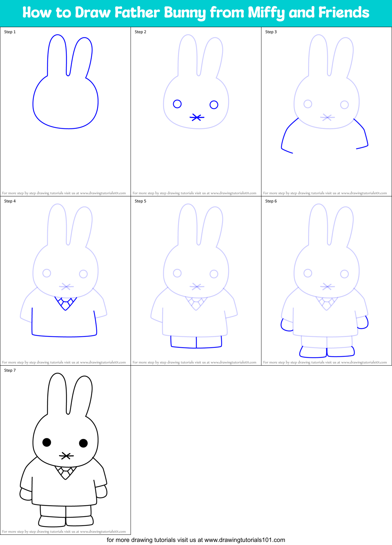
Task: Click the Step 6 panel website credit line
Action: point(325,362)
